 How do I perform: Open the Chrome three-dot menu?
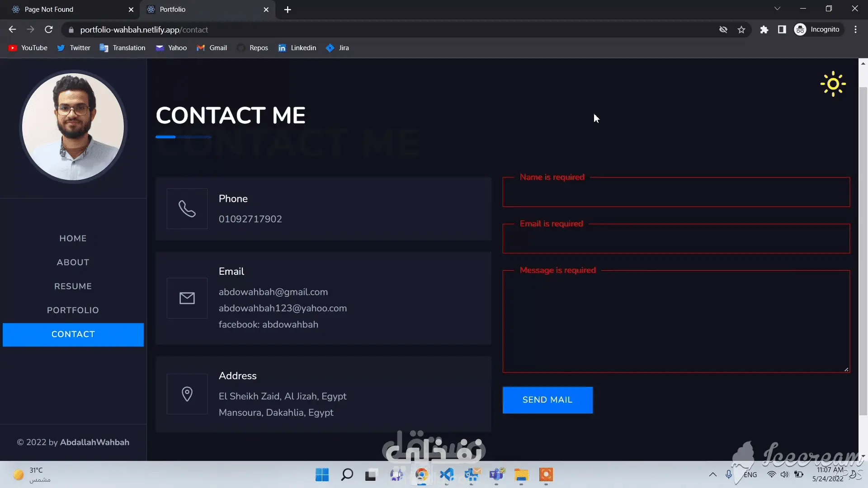(x=855, y=30)
